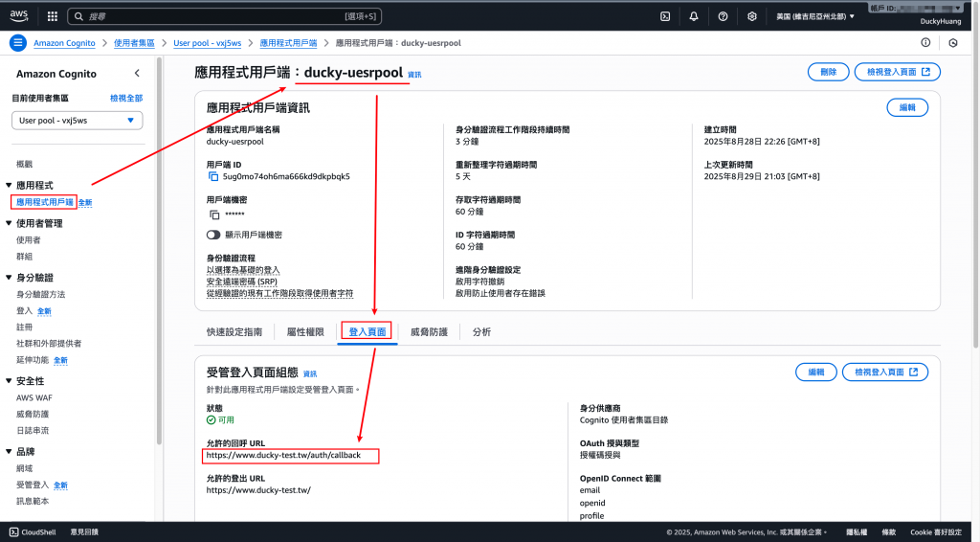Click the 刪除 button
The height and width of the screenshot is (542, 980).
point(828,72)
